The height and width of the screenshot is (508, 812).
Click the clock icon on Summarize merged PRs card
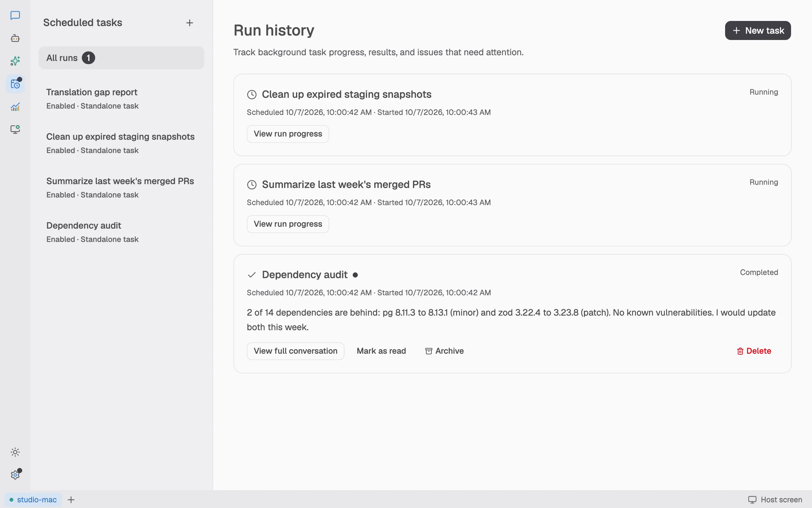point(252,185)
